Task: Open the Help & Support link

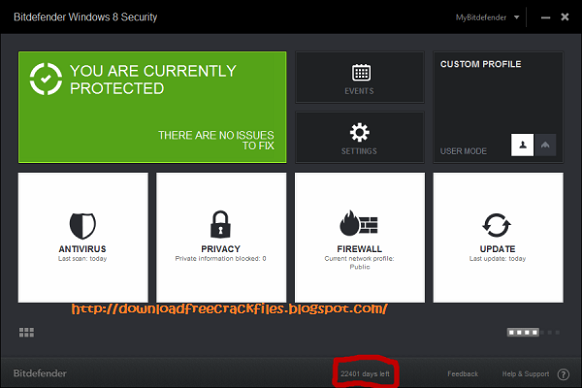Action: (525, 374)
